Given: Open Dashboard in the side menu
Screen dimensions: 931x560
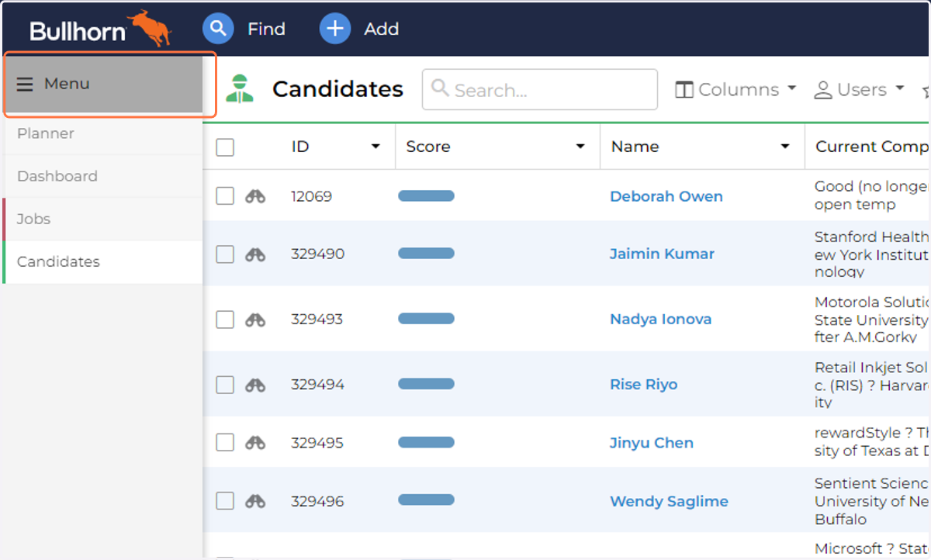Looking at the screenshot, I should [102, 176].
